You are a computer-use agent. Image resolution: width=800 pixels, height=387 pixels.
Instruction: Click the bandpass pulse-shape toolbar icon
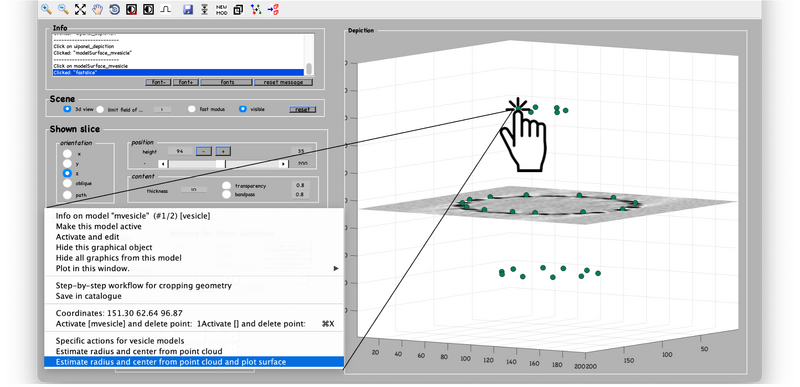(165, 9)
